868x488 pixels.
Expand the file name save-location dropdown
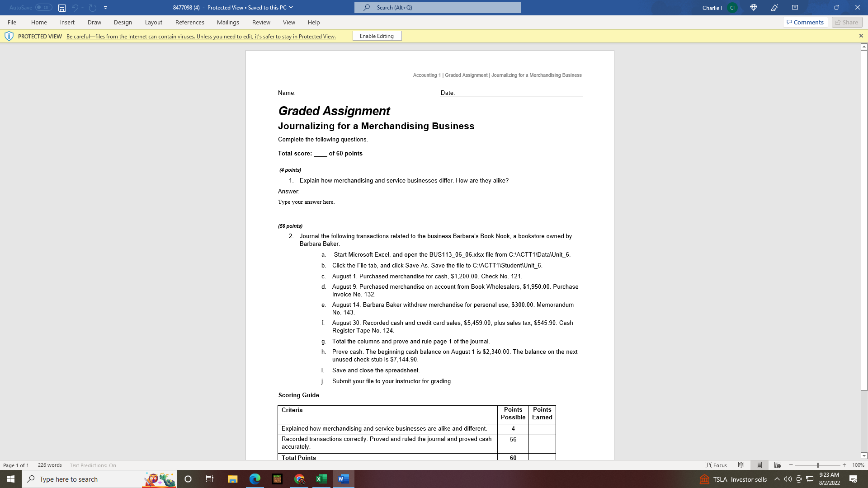coord(291,7)
